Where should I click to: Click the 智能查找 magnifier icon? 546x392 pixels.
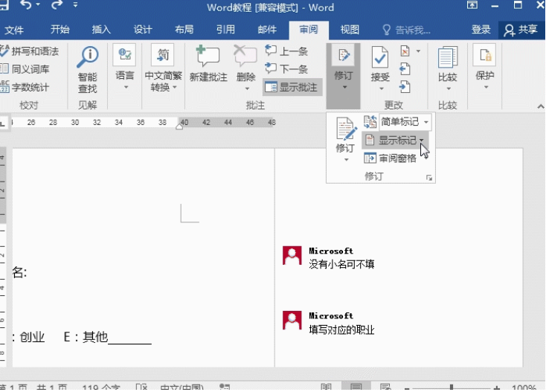coord(87,57)
